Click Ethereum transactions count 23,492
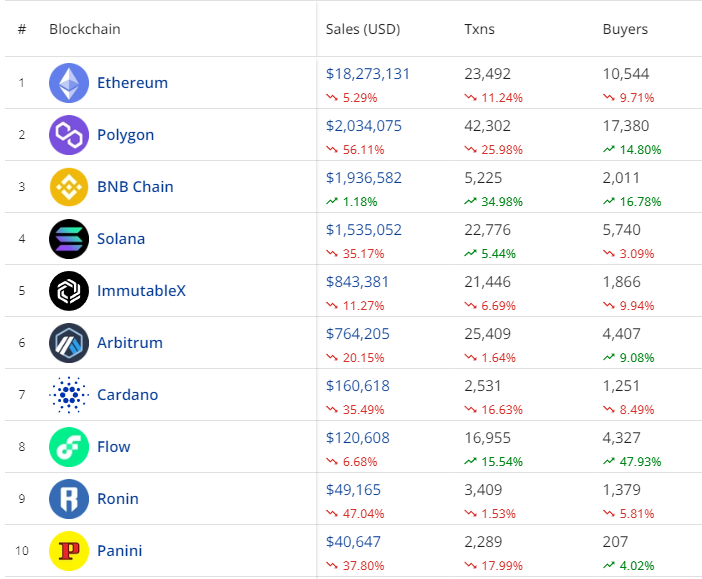This screenshot has height=579, width=702. pyautogui.click(x=488, y=73)
